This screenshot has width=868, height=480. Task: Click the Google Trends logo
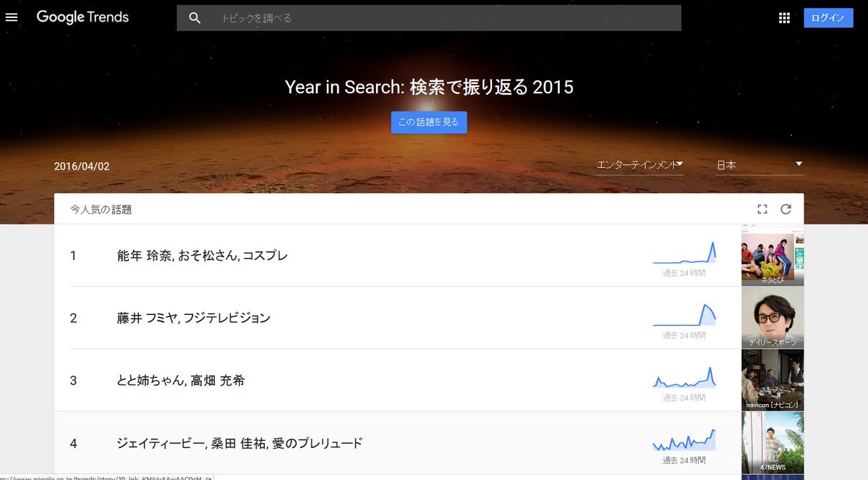coord(82,17)
